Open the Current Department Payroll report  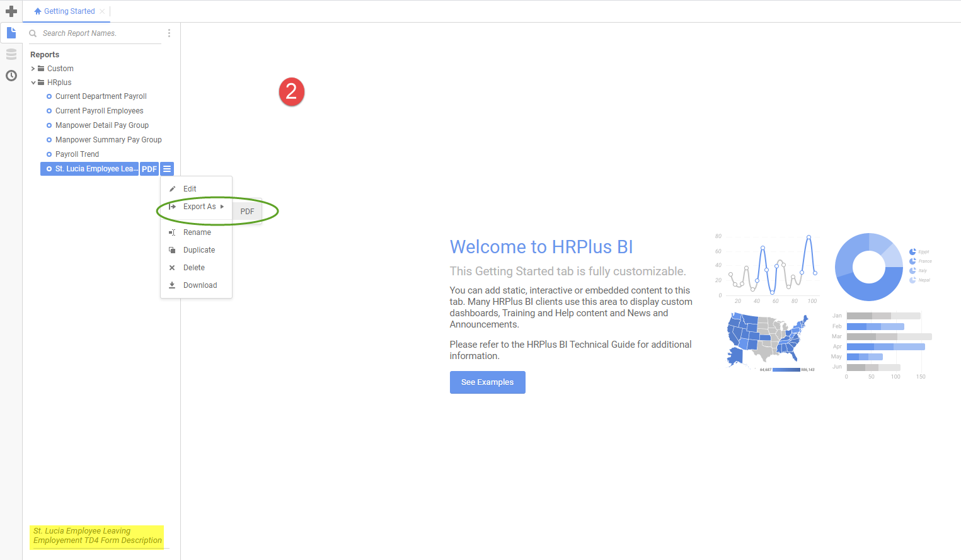point(101,96)
